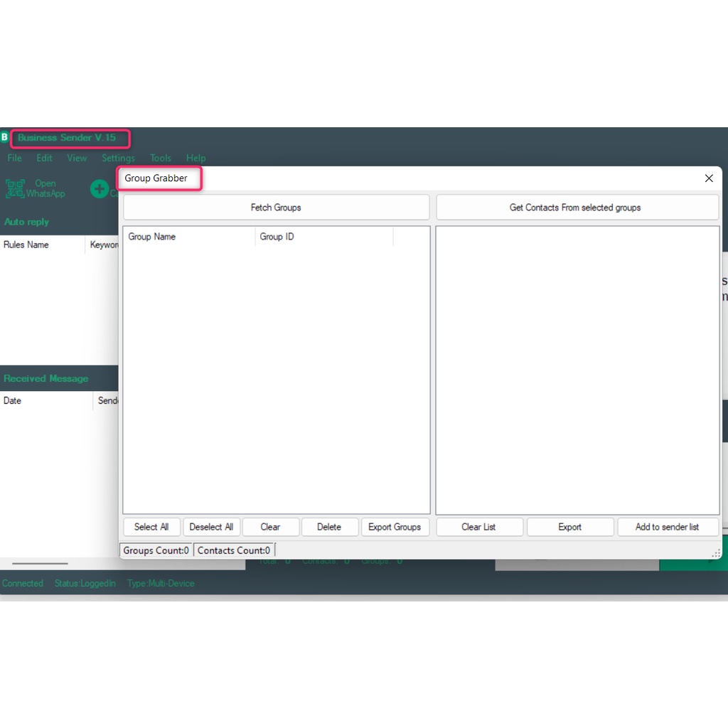Sort by Group ID column header
Image resolution: width=728 pixels, height=728 pixels.
(x=323, y=237)
